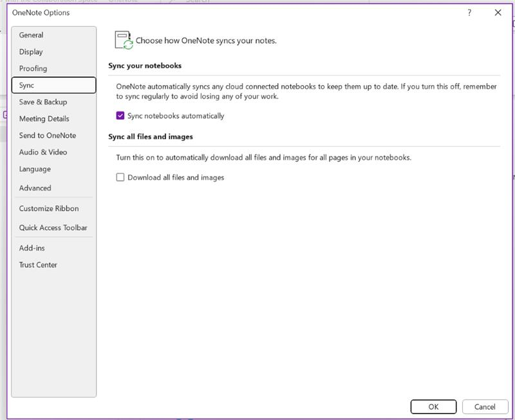Go to Advanced settings
The width and height of the screenshot is (515, 420).
point(54,188)
